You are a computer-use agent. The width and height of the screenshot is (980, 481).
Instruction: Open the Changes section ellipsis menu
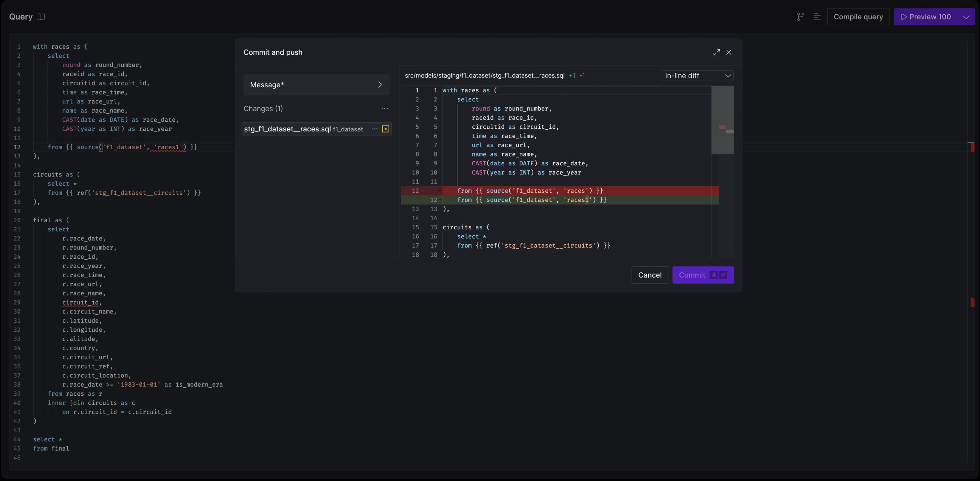[x=385, y=109]
